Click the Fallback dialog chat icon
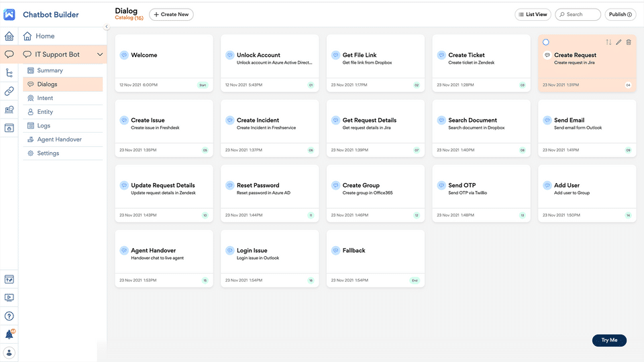Image resolution: width=644 pixels, height=362 pixels. click(335, 250)
